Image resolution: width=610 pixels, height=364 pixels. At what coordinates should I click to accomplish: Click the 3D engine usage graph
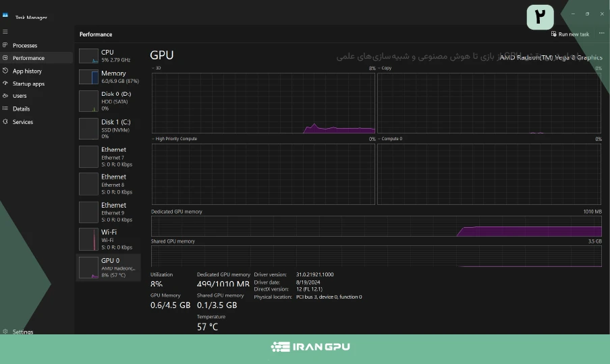[x=263, y=103]
